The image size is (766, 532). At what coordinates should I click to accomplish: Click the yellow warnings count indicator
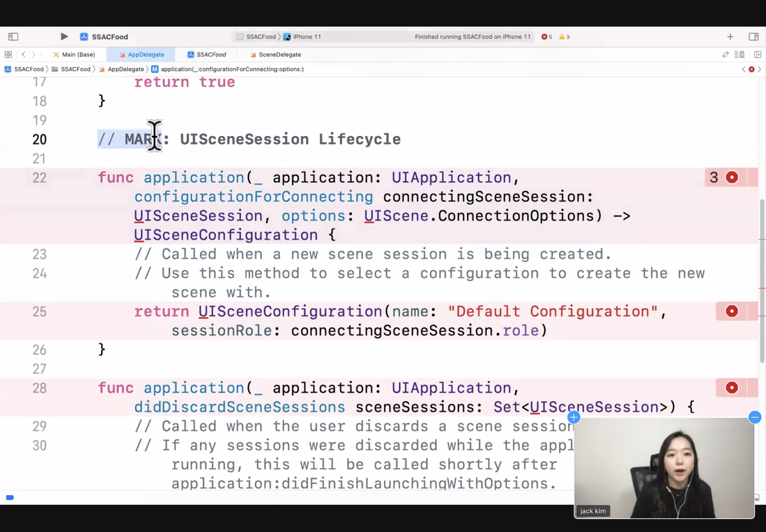[x=564, y=37]
